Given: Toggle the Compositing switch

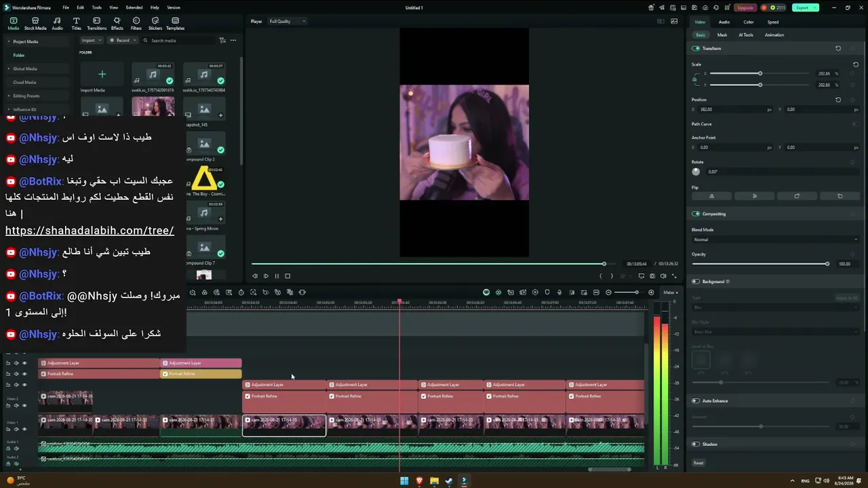Looking at the screenshot, I should [696, 214].
